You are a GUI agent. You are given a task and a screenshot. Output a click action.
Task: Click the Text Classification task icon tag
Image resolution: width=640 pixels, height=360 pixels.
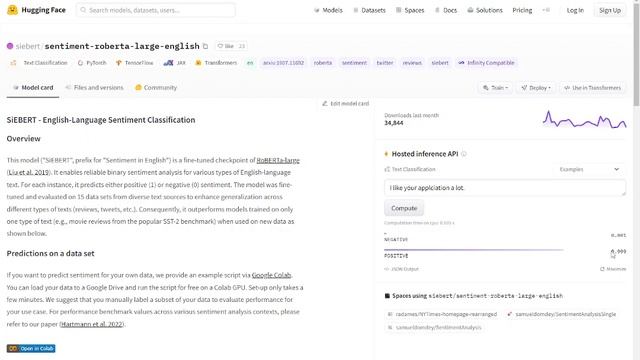click(38, 63)
